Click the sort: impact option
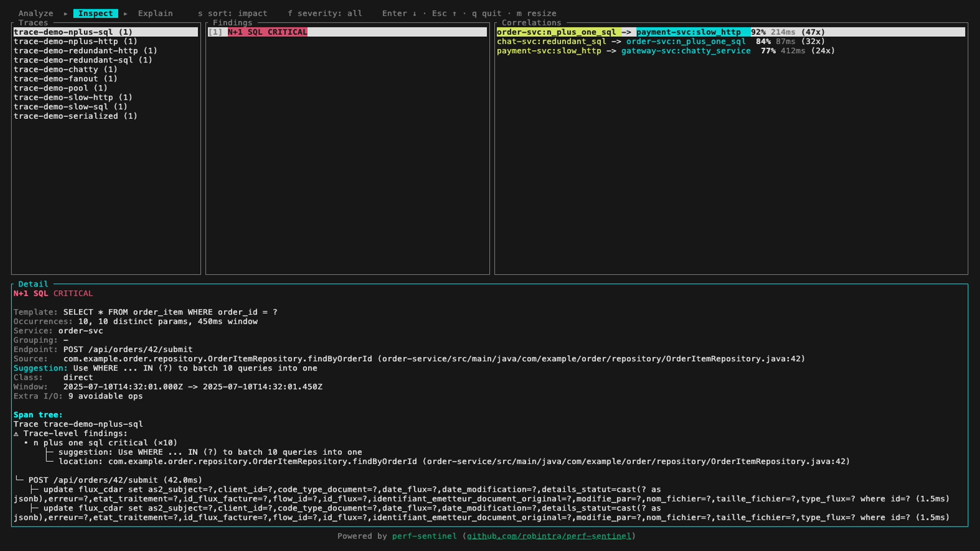Screen dimensions: 980x551 [233, 13]
